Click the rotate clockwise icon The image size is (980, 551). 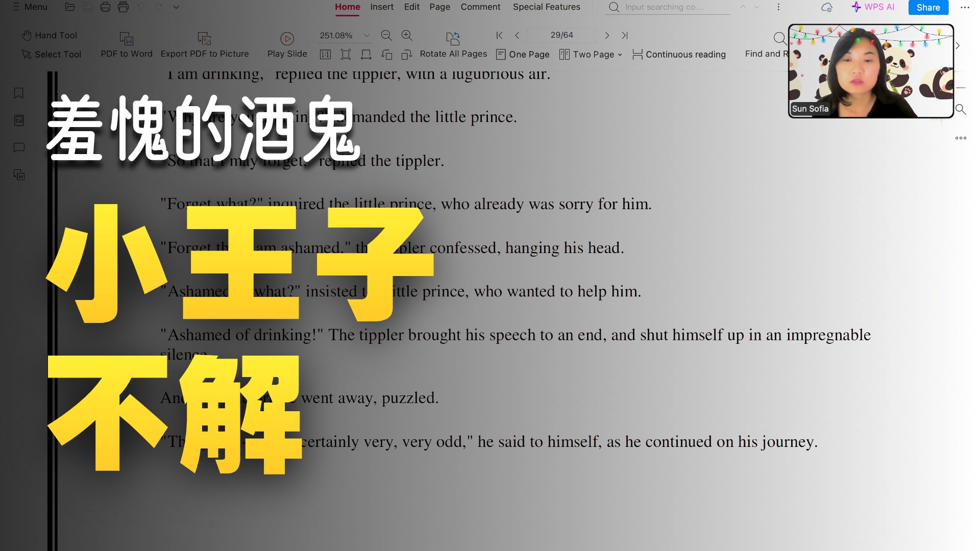click(x=407, y=55)
